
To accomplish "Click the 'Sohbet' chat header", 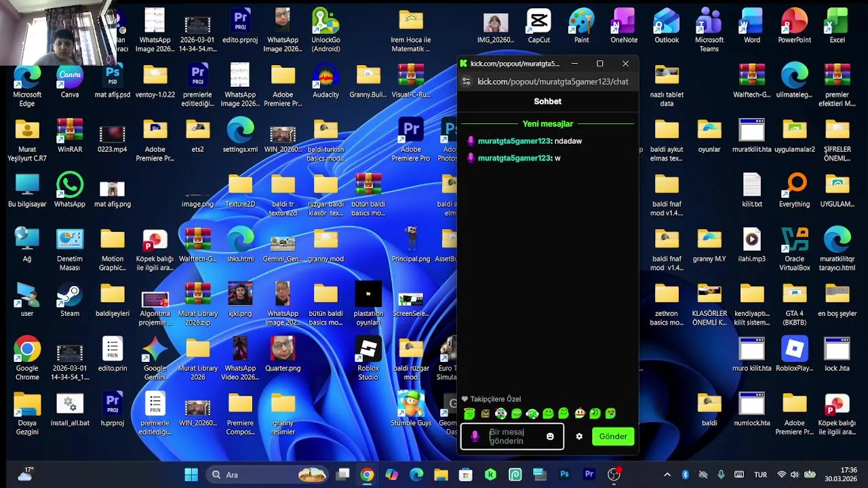I will click(x=547, y=101).
